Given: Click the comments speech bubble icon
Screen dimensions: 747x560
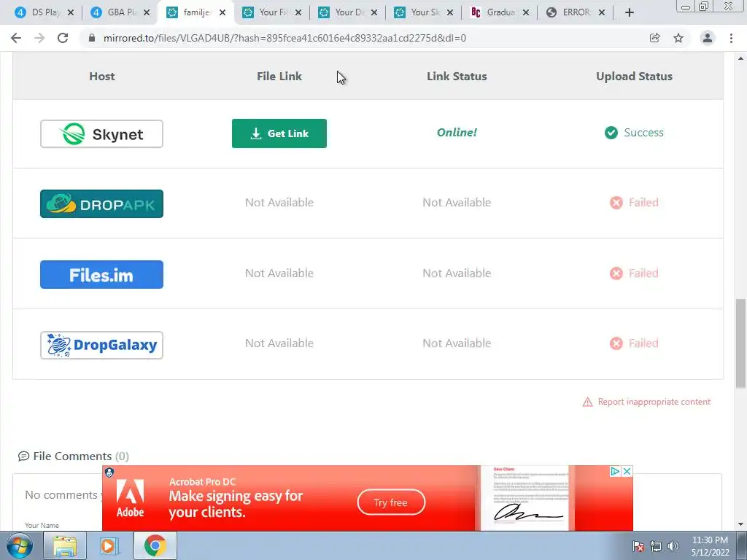Looking at the screenshot, I should (23, 456).
